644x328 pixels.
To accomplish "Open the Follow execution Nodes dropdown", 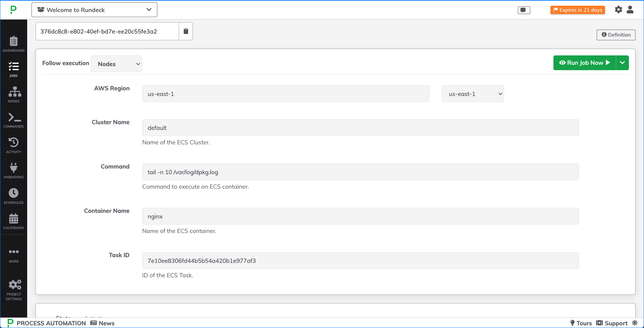I will pos(116,64).
